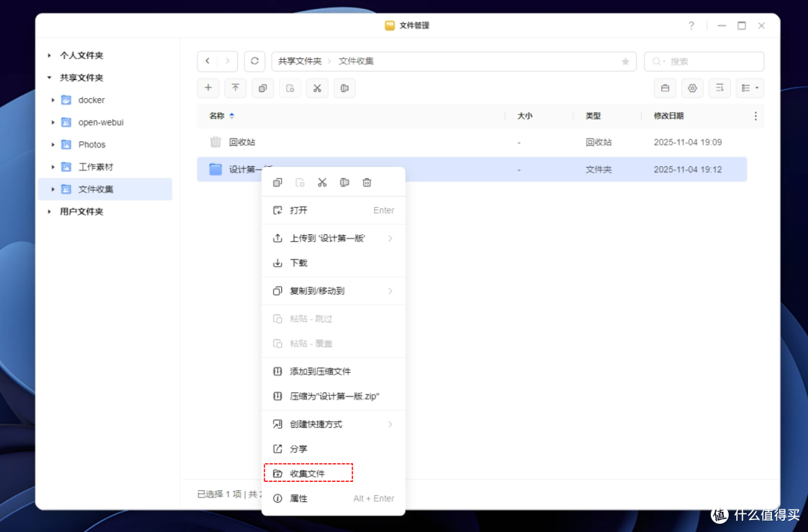Viewport: 808px width, 532px height.
Task: Click 共享文件夹 in the breadcrumb path
Action: [300, 61]
